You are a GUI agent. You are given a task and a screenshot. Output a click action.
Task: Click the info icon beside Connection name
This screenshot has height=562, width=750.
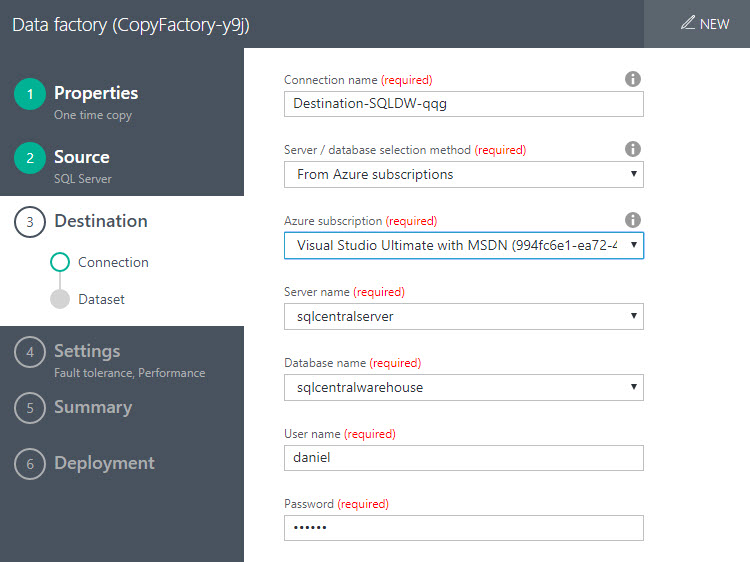tap(632, 79)
